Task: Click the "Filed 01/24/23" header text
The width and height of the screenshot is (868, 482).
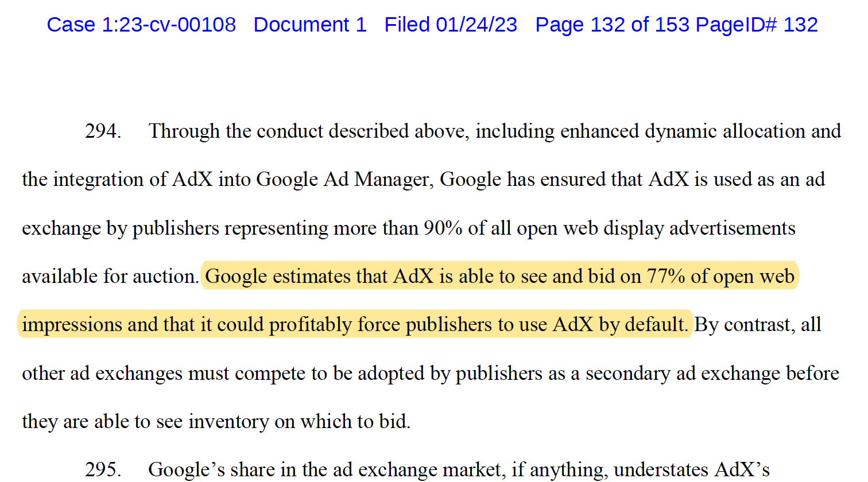Action: [x=451, y=25]
